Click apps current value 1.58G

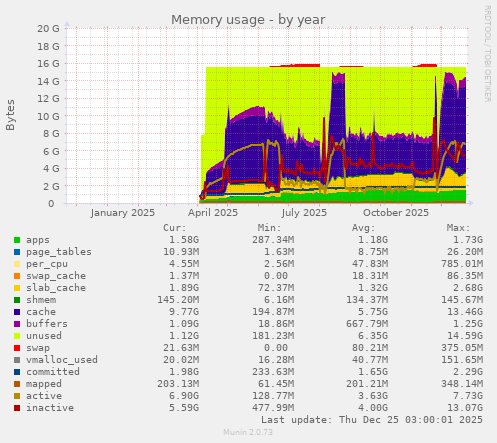pyautogui.click(x=184, y=240)
